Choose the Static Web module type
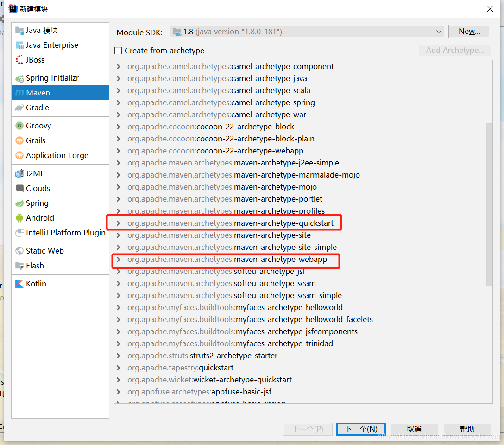Screen dimensions: 504x445 (60, 251)
